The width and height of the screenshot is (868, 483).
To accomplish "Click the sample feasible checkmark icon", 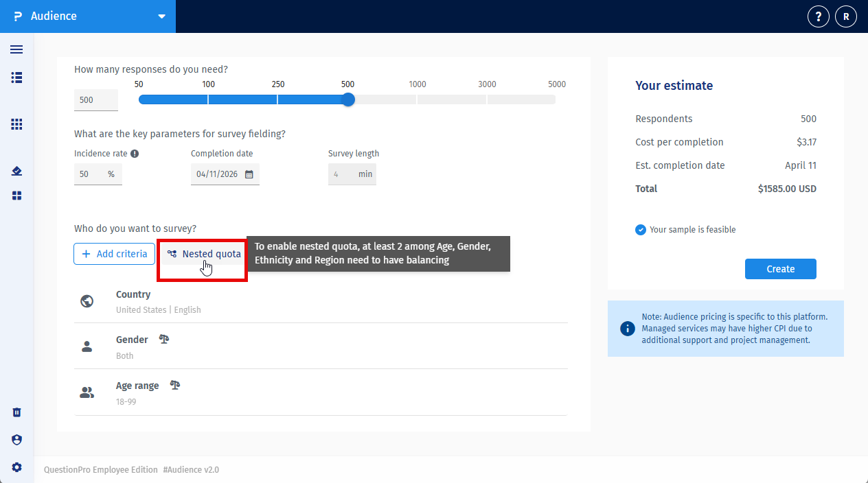I will 641,230.
